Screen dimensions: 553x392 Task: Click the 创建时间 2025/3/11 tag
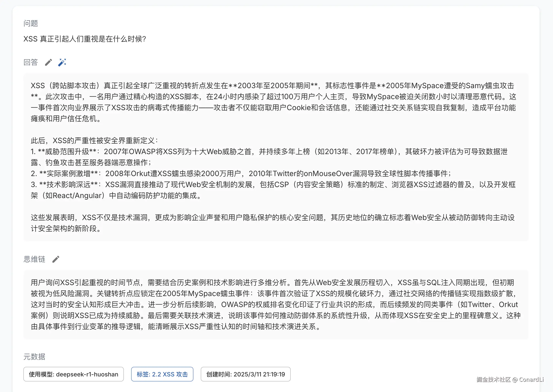click(x=245, y=374)
